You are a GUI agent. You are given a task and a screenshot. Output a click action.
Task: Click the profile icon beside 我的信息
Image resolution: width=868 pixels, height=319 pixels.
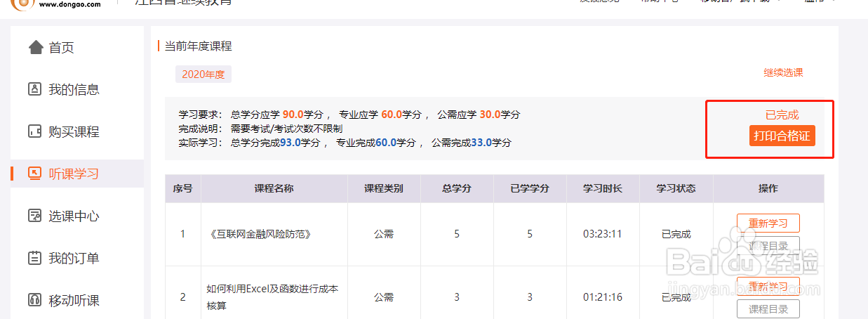coord(34,89)
